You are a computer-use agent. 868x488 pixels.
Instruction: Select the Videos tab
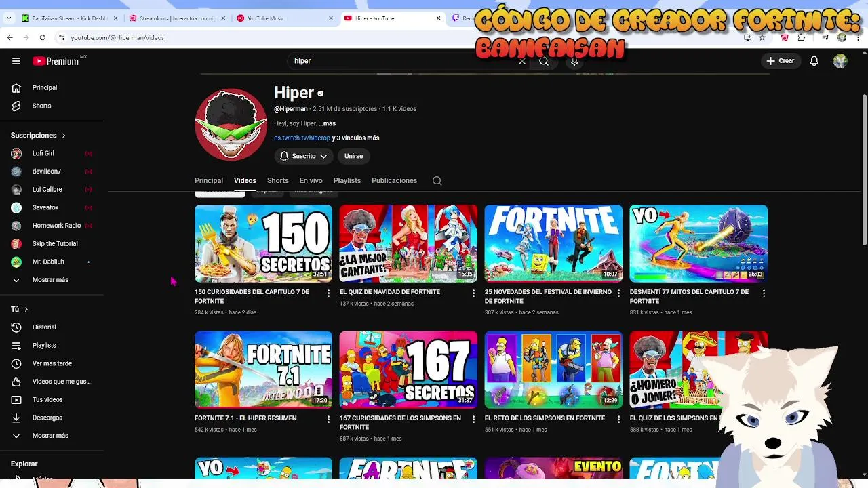pyautogui.click(x=245, y=180)
